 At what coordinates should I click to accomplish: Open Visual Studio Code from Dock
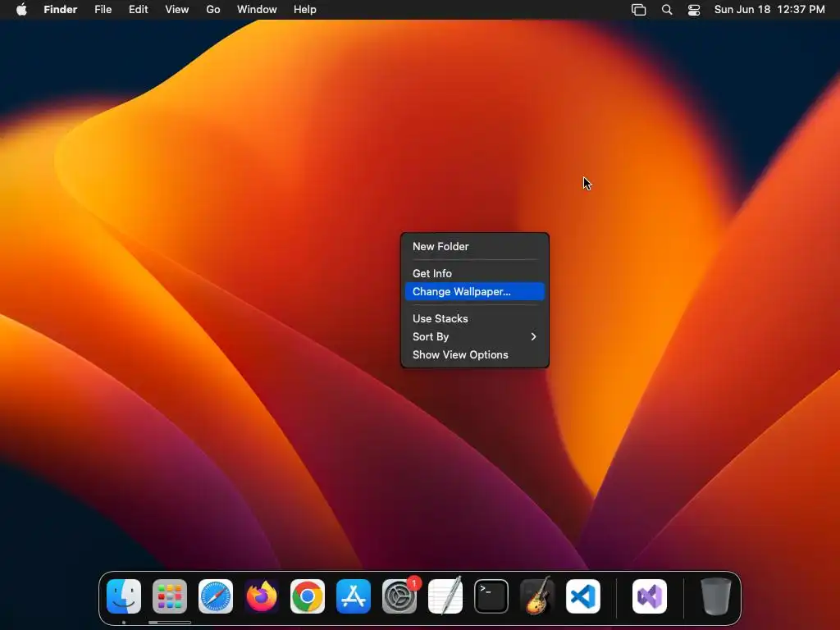[x=583, y=596]
